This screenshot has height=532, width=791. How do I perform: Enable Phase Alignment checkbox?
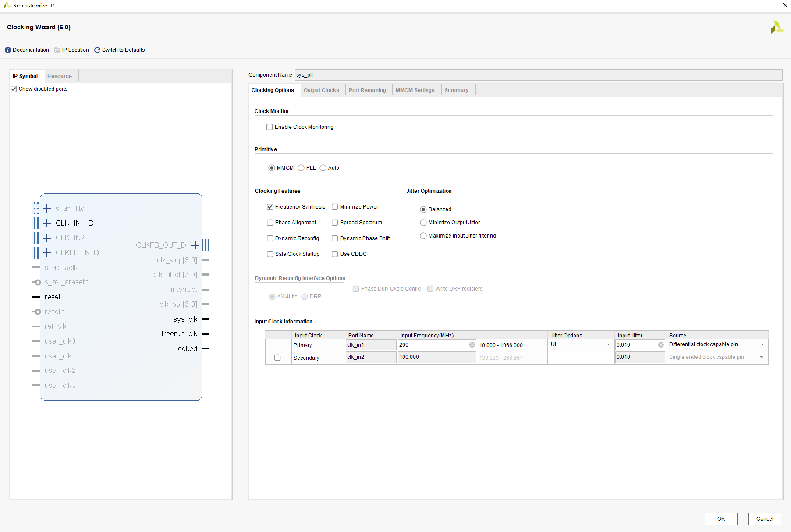[x=270, y=223]
